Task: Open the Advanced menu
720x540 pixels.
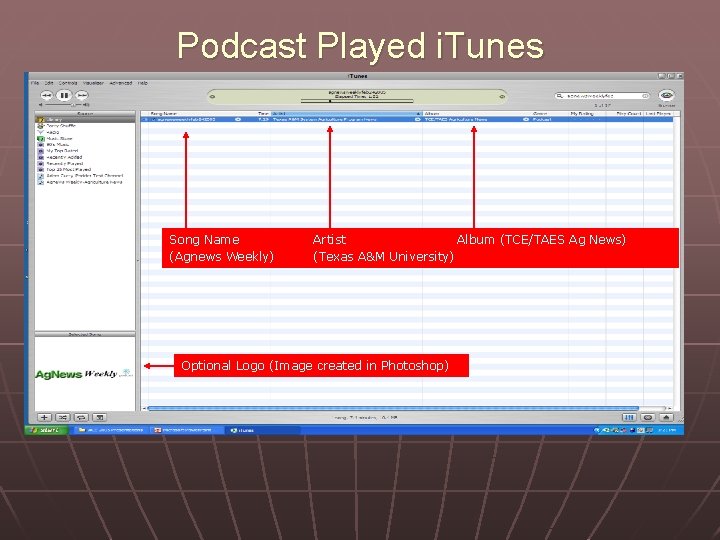Action: [121, 83]
